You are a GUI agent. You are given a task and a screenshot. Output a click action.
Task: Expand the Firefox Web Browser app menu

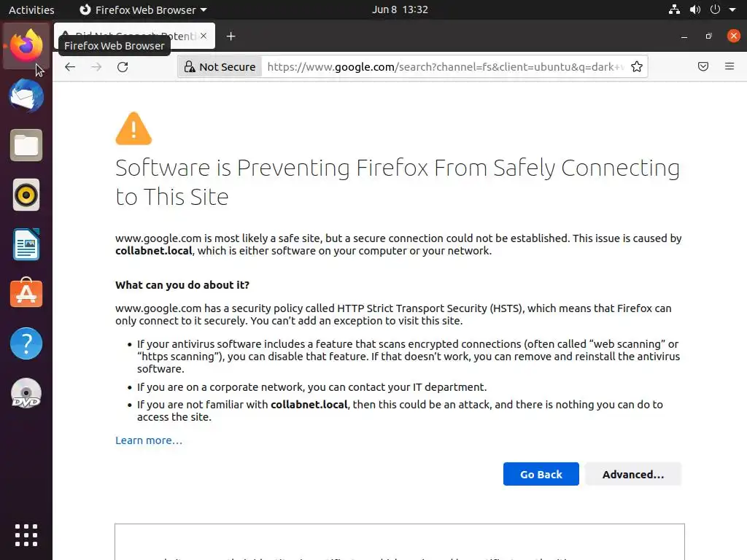click(x=143, y=10)
